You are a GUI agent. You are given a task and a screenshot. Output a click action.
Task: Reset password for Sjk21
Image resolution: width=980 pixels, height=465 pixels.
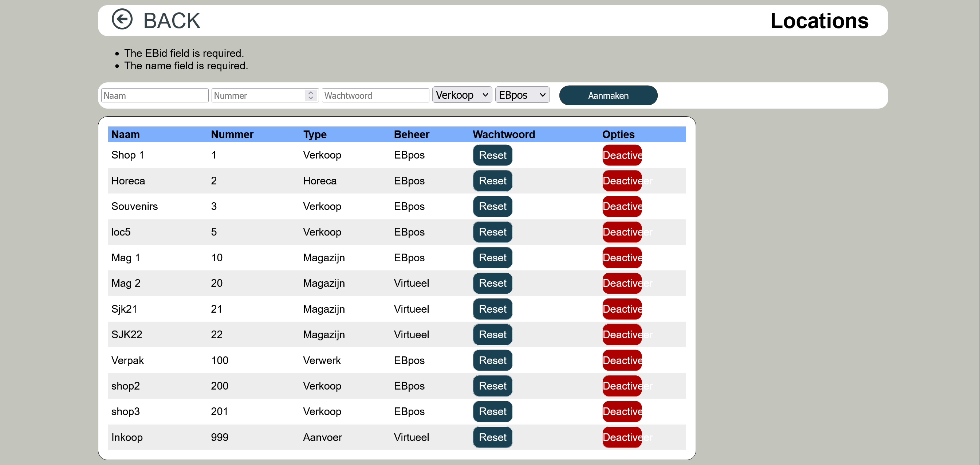pyautogui.click(x=492, y=309)
